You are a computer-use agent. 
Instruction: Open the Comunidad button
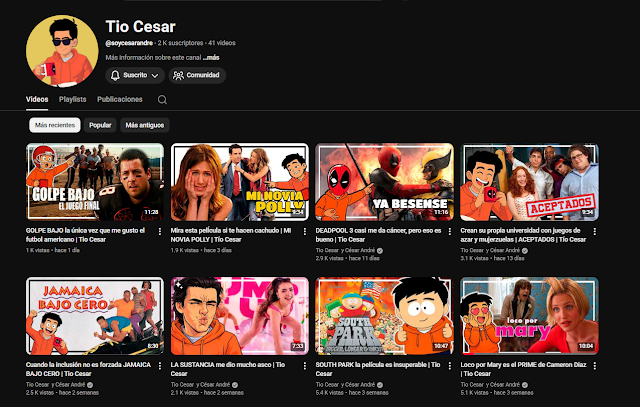pos(197,75)
